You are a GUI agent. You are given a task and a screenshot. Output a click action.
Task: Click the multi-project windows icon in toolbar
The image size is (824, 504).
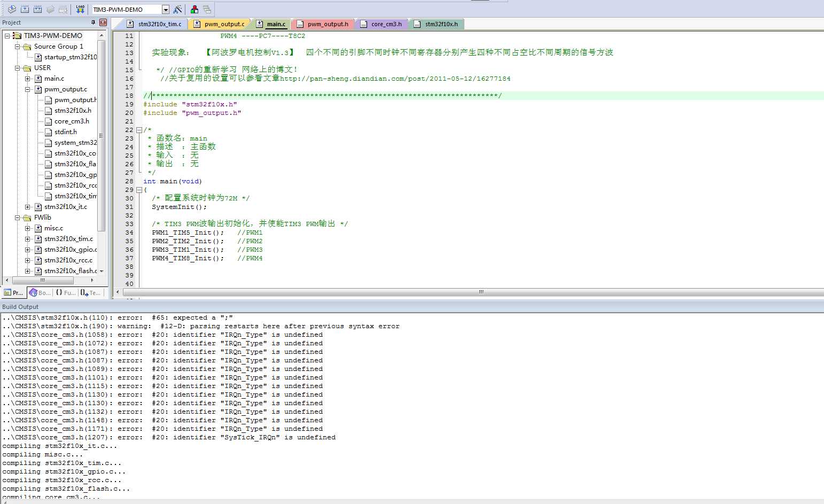pyautogui.click(x=207, y=9)
